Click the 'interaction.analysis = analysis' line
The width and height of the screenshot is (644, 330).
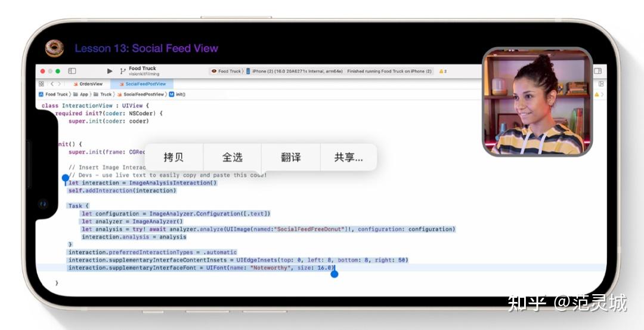(134, 237)
